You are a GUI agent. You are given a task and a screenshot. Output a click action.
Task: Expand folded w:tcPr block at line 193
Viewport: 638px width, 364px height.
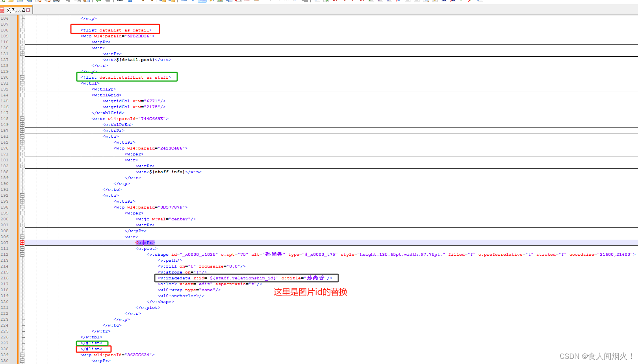pos(22,201)
